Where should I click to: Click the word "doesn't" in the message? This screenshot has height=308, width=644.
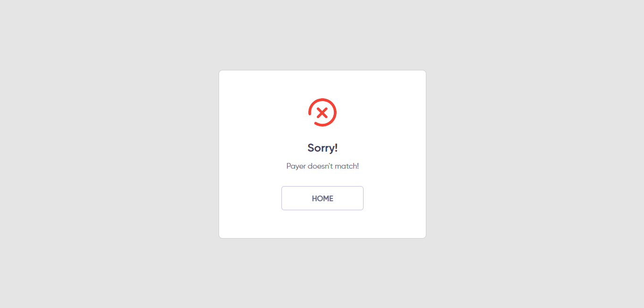coord(320,166)
